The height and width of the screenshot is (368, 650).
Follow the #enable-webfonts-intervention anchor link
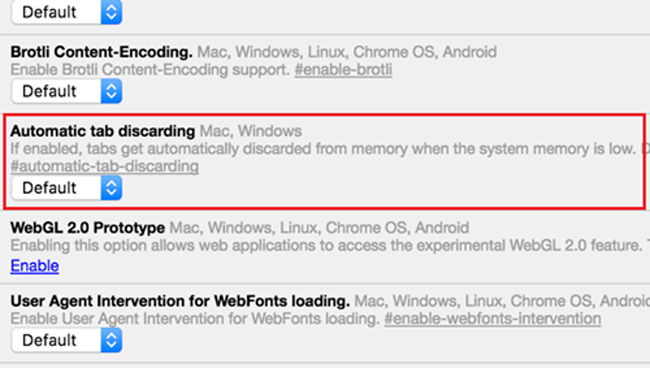coord(492,319)
